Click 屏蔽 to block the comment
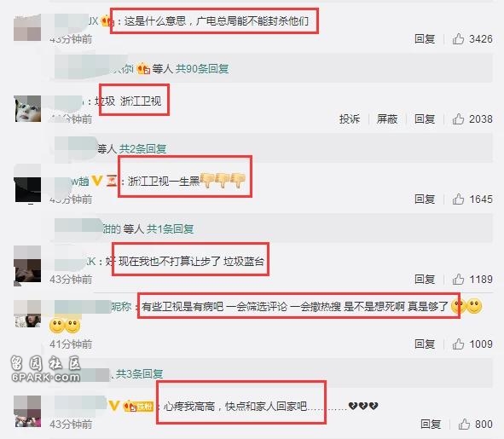 point(387,118)
